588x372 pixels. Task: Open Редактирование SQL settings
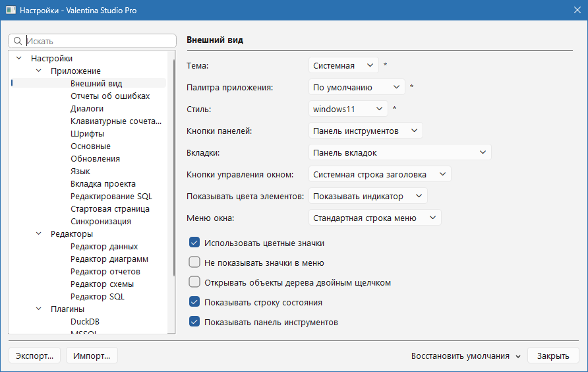(111, 197)
